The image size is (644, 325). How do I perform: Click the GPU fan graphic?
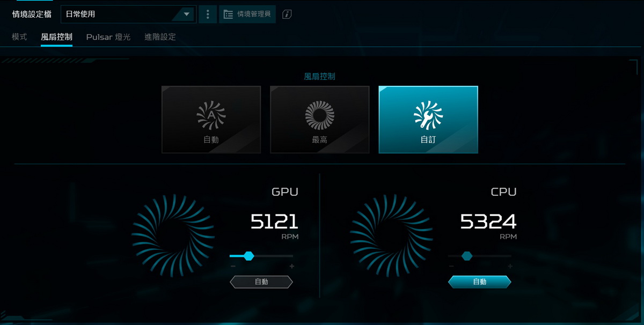[x=173, y=236]
